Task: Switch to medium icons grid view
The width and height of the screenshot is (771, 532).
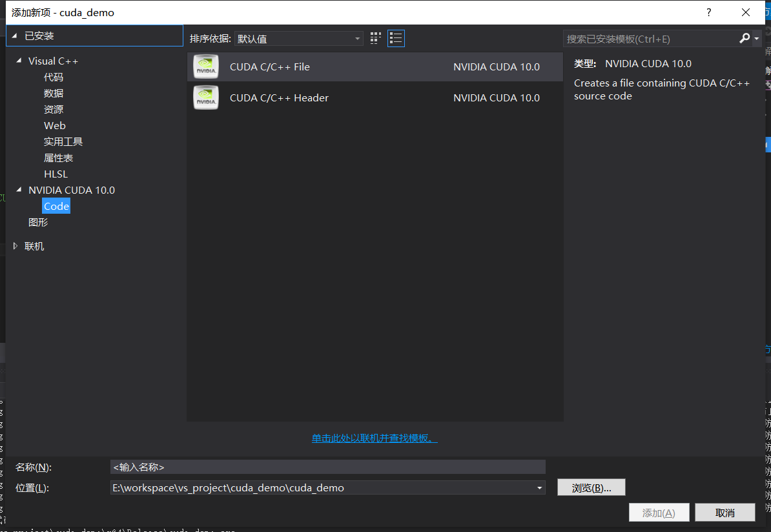Action: (376, 38)
